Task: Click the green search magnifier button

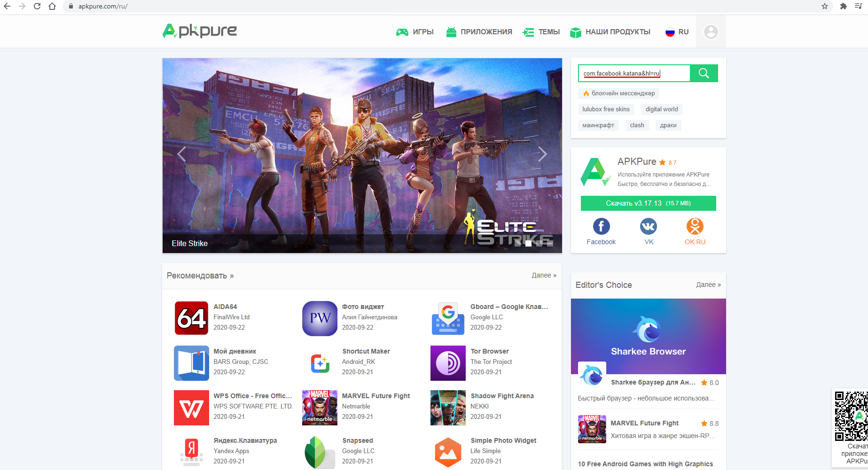Action: coord(704,73)
